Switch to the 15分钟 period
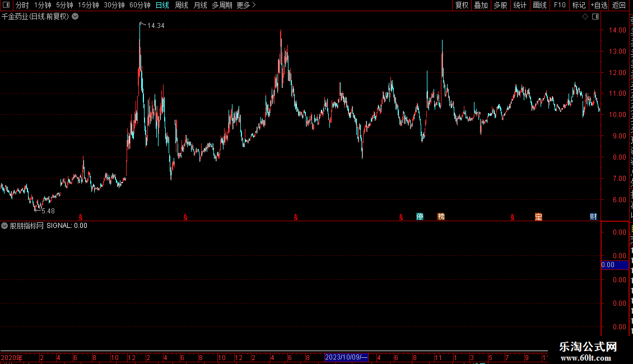 [x=89, y=5]
